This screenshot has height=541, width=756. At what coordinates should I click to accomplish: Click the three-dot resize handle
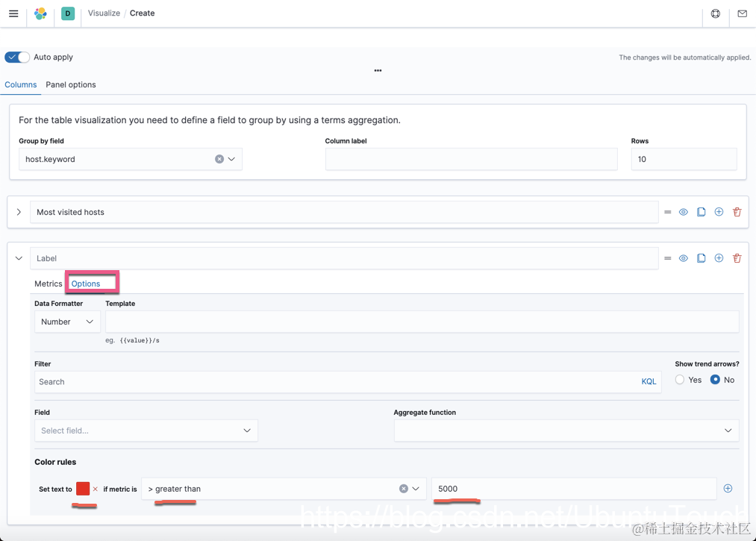coord(378,70)
